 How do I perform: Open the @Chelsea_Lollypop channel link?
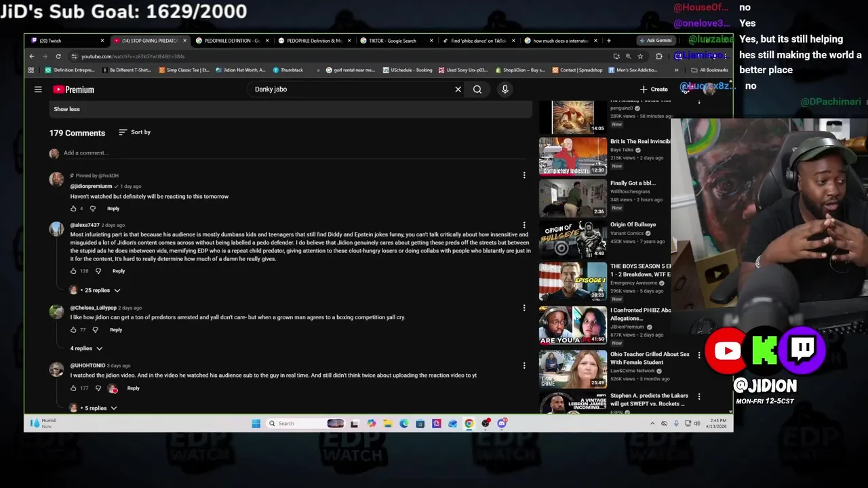pyautogui.click(x=94, y=308)
